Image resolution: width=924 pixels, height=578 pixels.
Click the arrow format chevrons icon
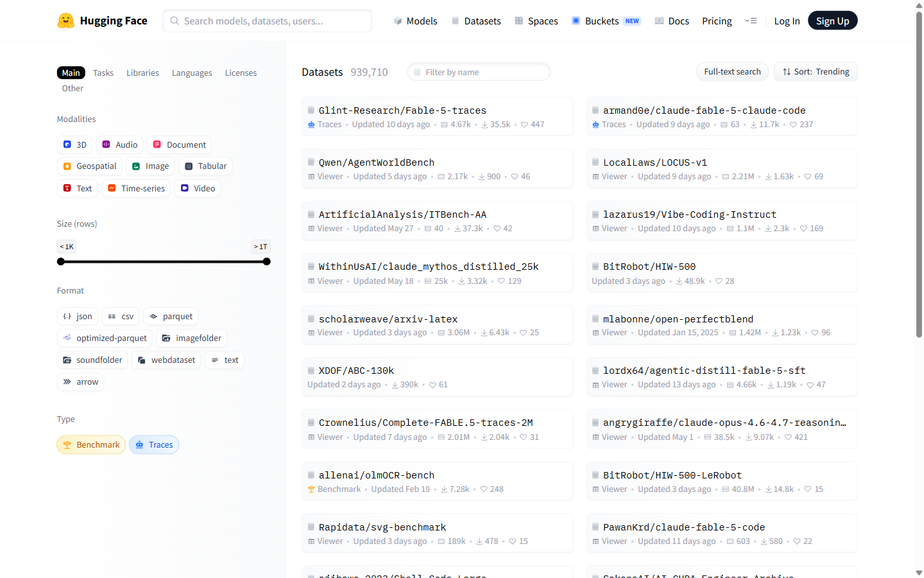67,382
